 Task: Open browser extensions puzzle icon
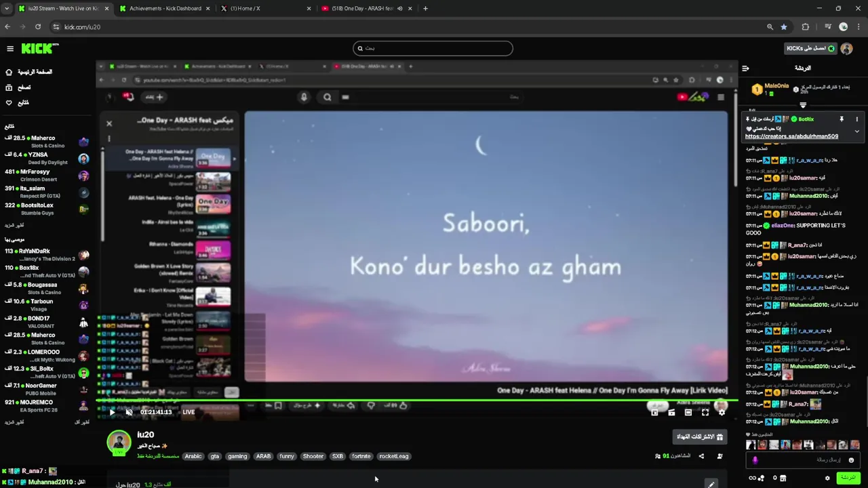click(806, 27)
